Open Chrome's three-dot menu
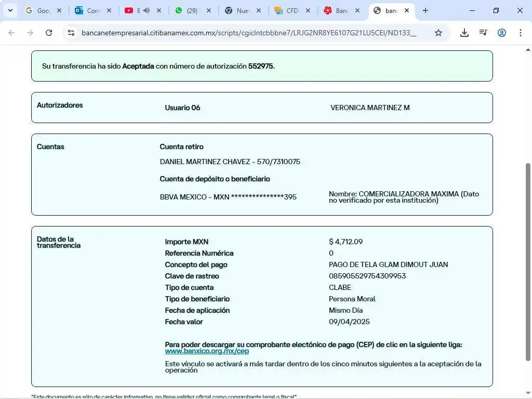Screen dimensions: 532x399 click(521, 33)
